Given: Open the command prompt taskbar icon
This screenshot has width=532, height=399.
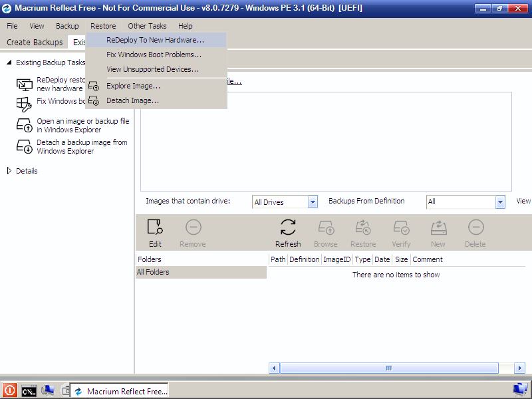Looking at the screenshot, I should point(29,391).
